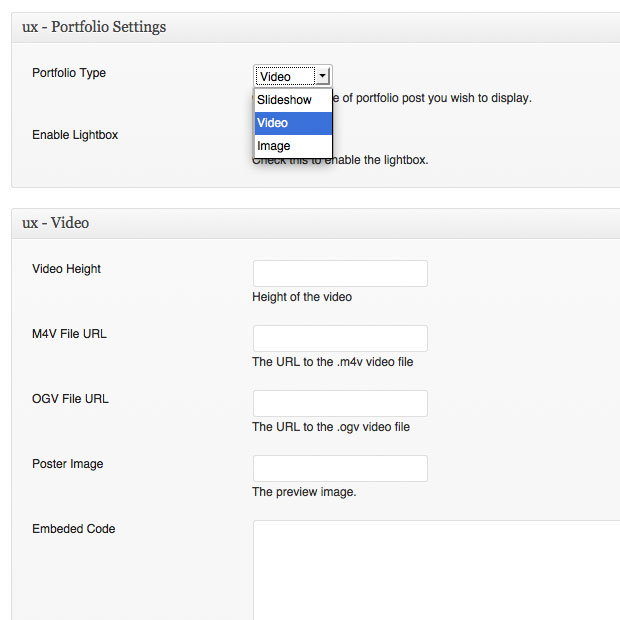Viewport: 620px width, 620px height.
Task: Click the Poster Image label
Action: point(68,464)
